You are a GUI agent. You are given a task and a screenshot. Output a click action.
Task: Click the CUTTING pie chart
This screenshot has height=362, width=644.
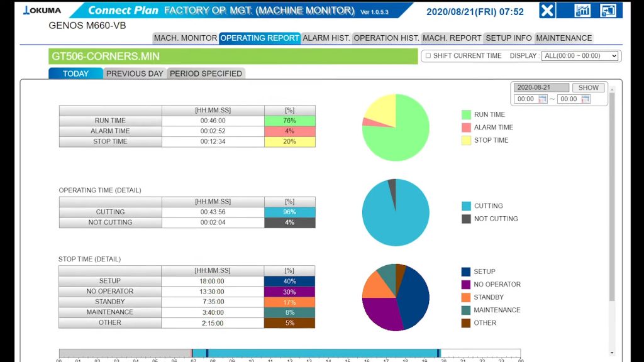click(x=396, y=212)
